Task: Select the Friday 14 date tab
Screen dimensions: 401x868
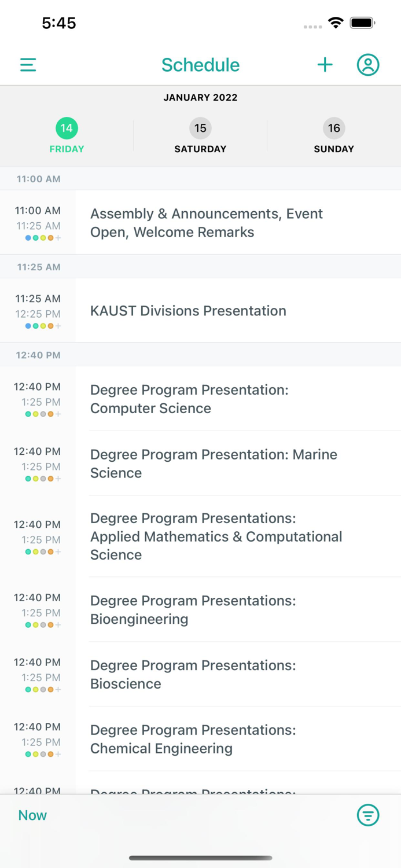Action: (x=66, y=134)
